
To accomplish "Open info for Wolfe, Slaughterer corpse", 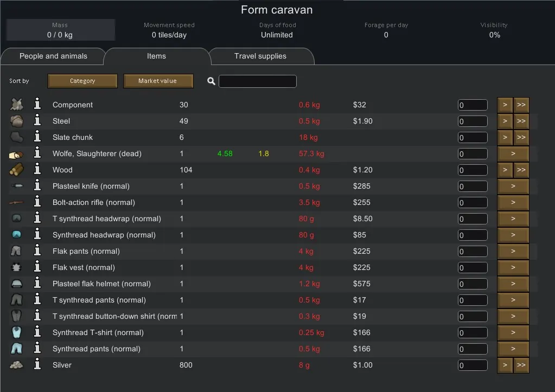I will point(37,153).
